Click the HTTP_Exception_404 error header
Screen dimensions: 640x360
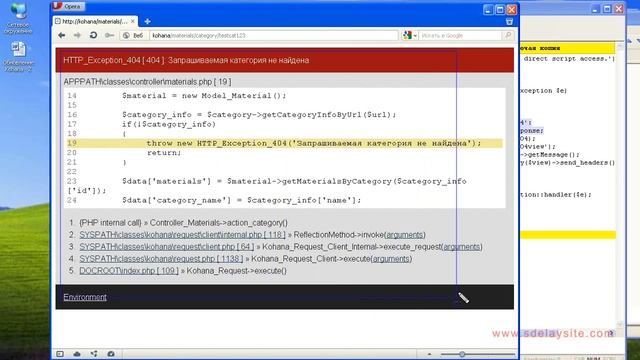tap(284, 60)
